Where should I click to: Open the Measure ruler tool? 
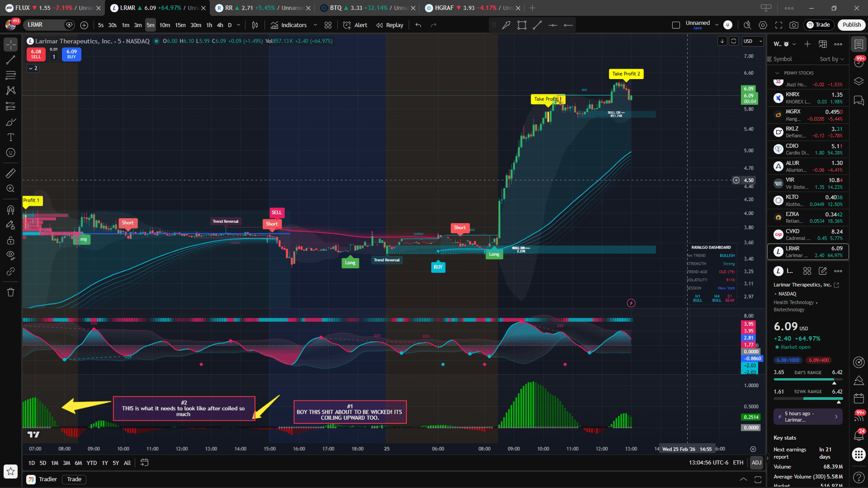pos(11,173)
